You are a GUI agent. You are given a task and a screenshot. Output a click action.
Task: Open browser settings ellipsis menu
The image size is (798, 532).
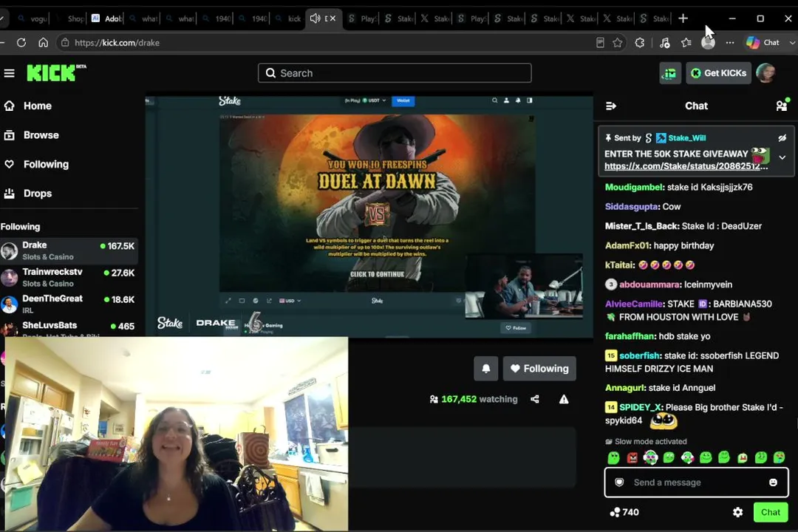(x=730, y=43)
